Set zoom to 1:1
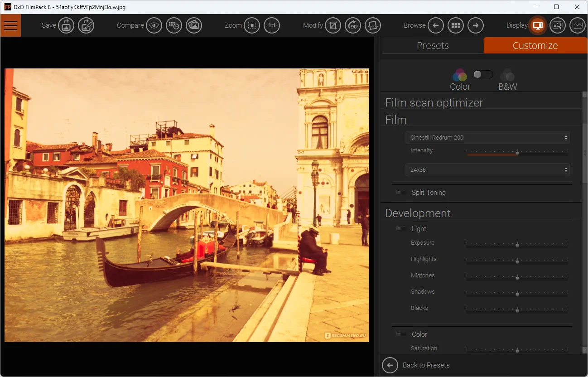588x377 pixels. tap(272, 25)
